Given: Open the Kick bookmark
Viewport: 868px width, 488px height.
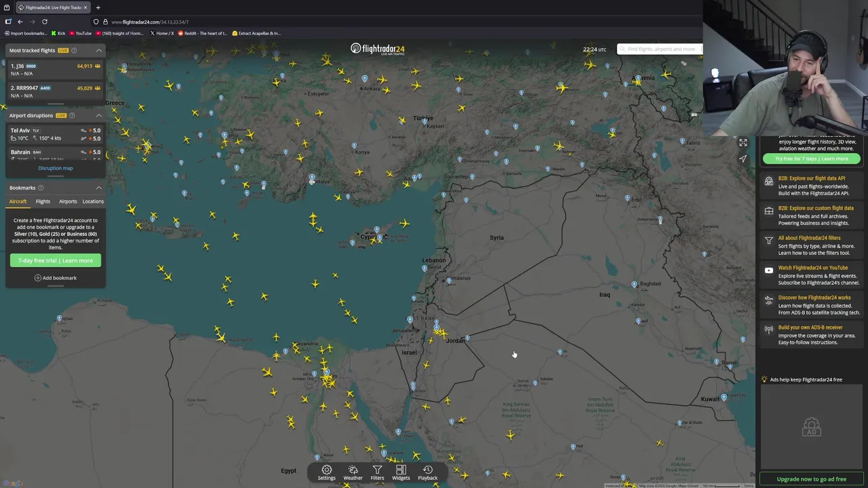Looking at the screenshot, I should point(58,33).
